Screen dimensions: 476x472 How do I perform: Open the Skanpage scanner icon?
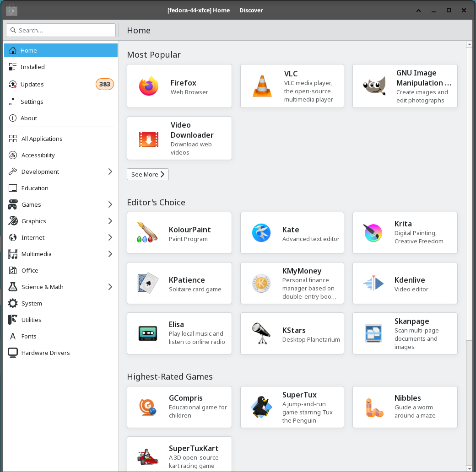(x=373, y=333)
